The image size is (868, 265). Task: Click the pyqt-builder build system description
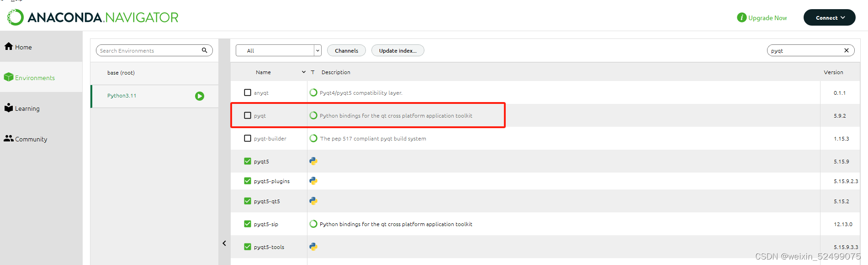point(373,139)
